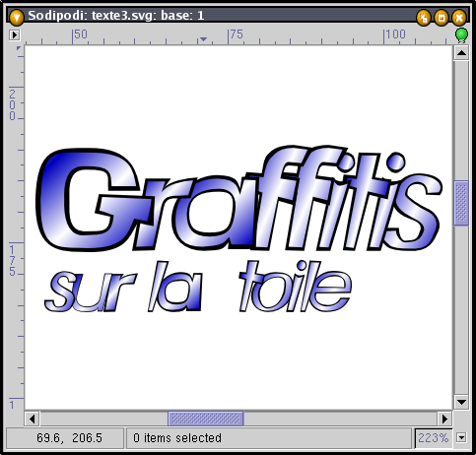Select the word toile on canvas

pos(295,287)
